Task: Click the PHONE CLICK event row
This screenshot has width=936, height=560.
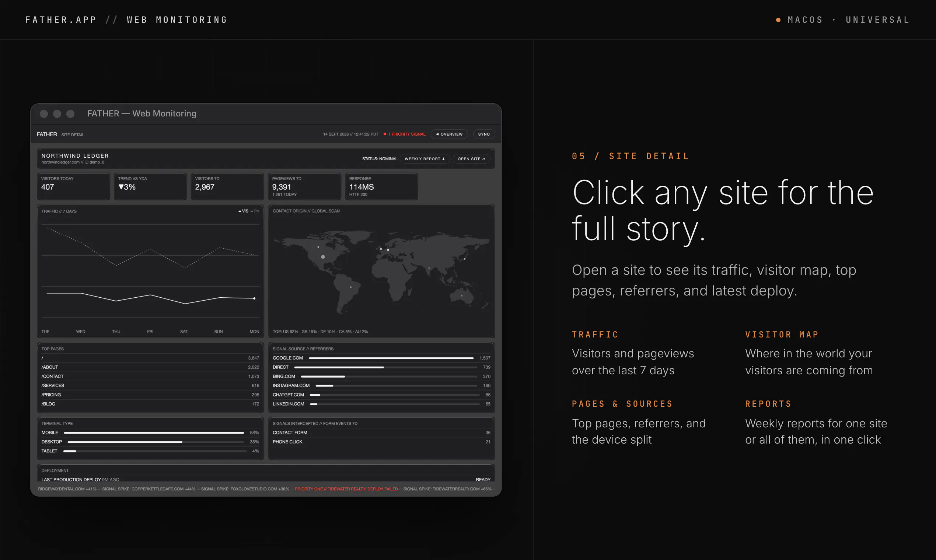Action: (x=381, y=442)
